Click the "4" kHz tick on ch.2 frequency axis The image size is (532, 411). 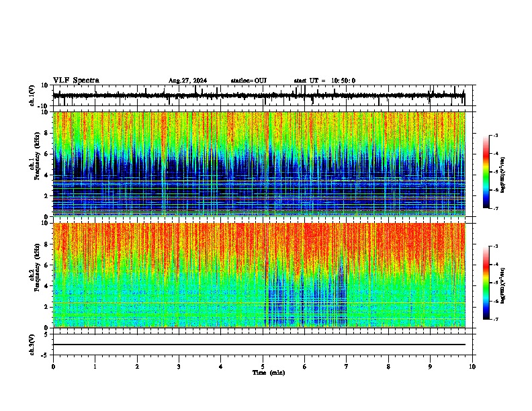[x=47, y=286]
